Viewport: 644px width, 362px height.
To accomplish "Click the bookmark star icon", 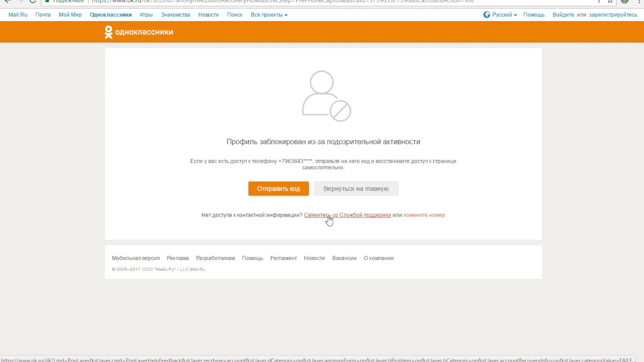I will (610, 2).
